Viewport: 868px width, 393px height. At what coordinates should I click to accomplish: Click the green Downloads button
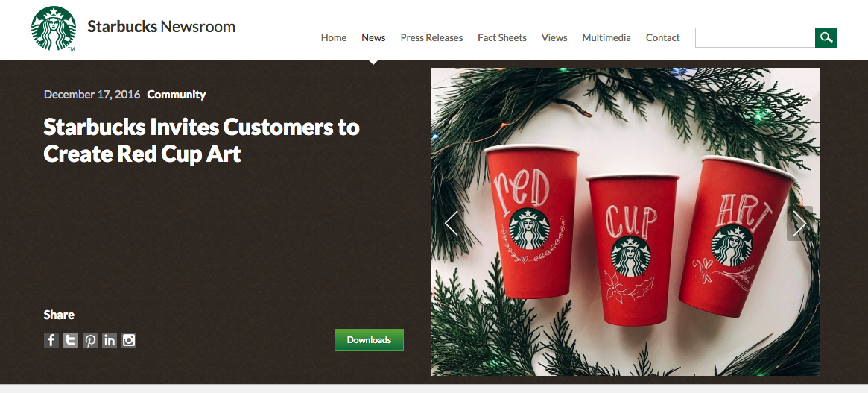point(370,340)
